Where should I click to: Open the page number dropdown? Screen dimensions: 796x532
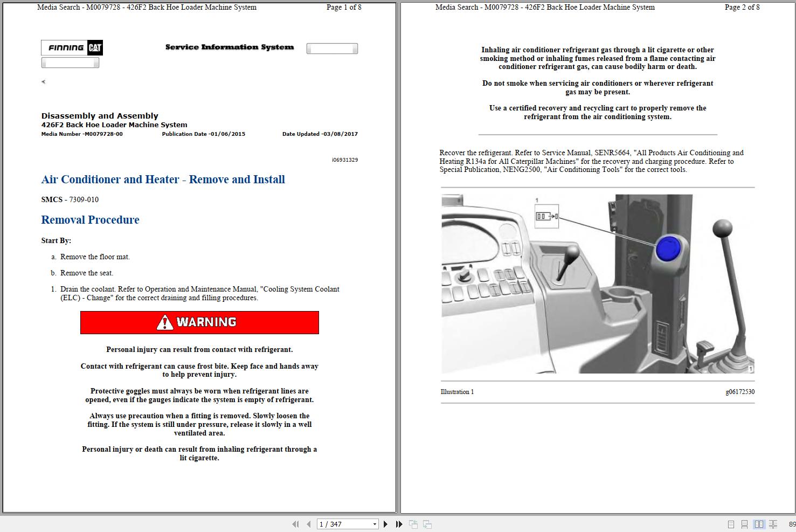[375, 523]
